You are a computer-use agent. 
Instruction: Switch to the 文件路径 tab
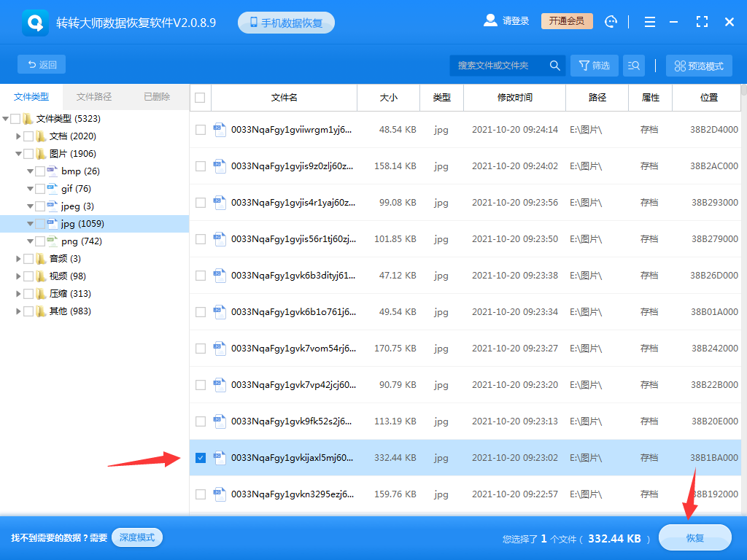click(x=94, y=97)
